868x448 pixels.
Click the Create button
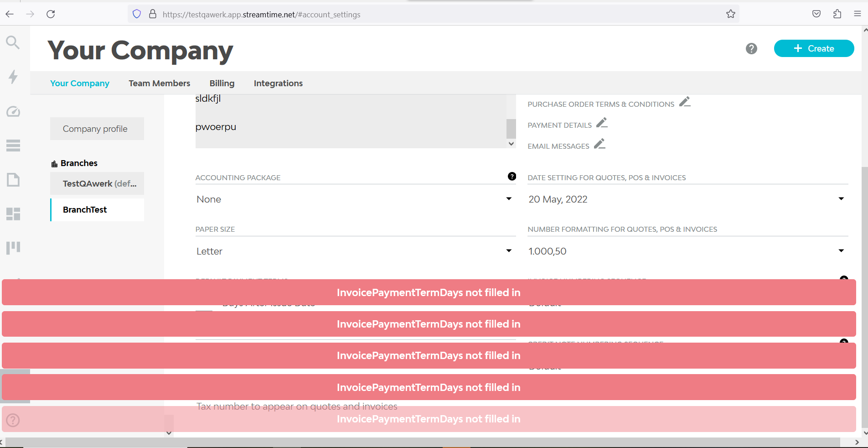coord(814,48)
